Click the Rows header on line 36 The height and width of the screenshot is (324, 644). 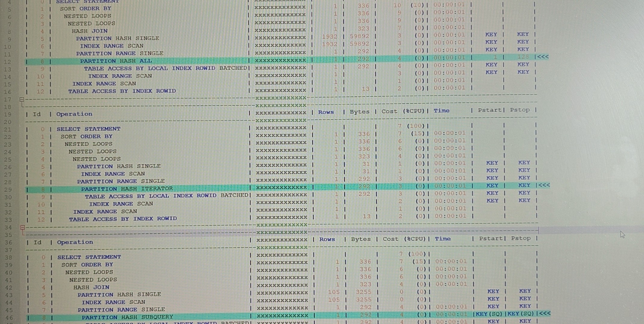[327, 239]
